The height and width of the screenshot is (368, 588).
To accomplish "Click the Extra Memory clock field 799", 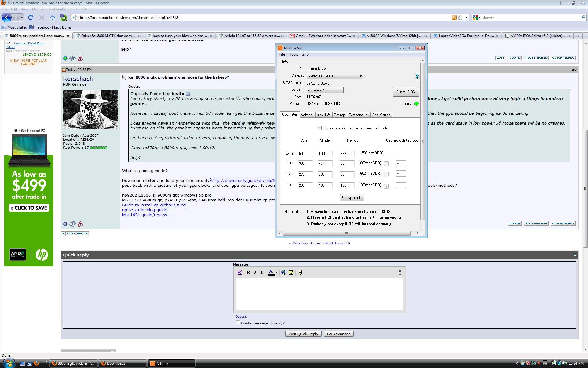I will 347,154.
